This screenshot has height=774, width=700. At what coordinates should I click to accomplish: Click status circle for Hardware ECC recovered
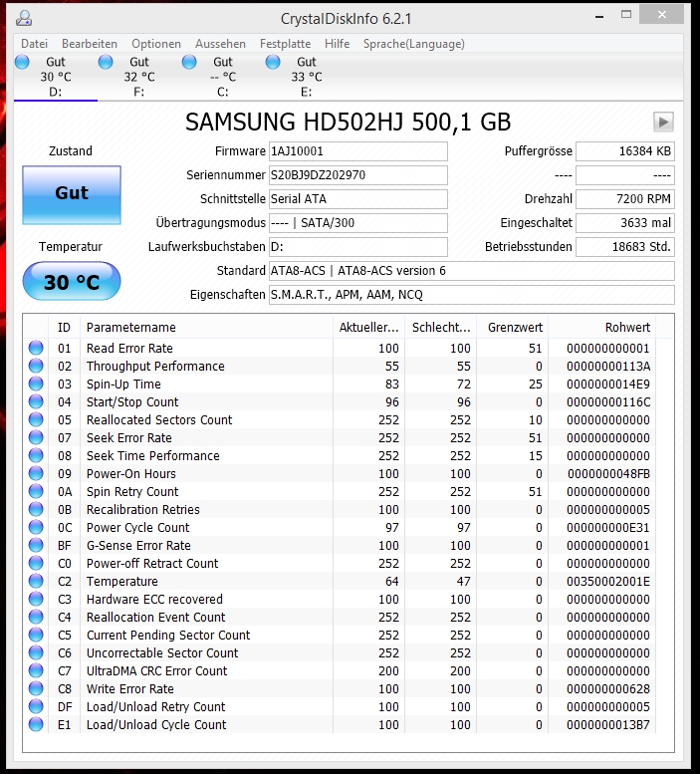(x=36, y=599)
